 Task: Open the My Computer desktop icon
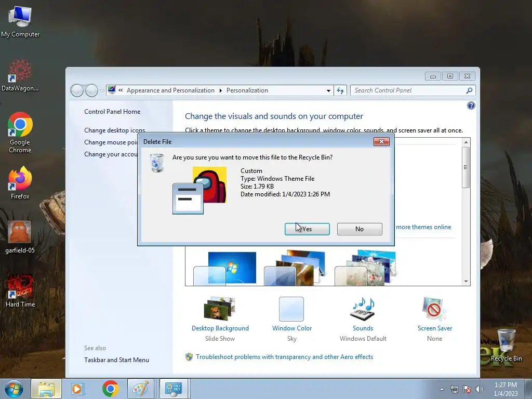coord(20,22)
